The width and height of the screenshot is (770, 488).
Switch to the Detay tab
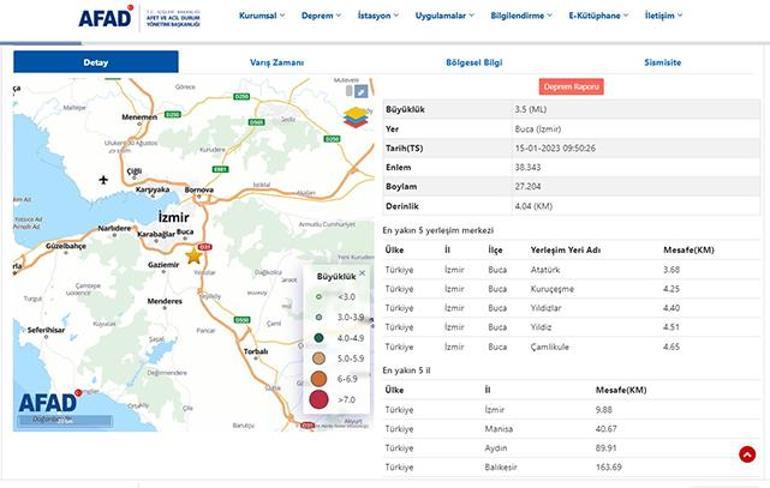point(96,62)
